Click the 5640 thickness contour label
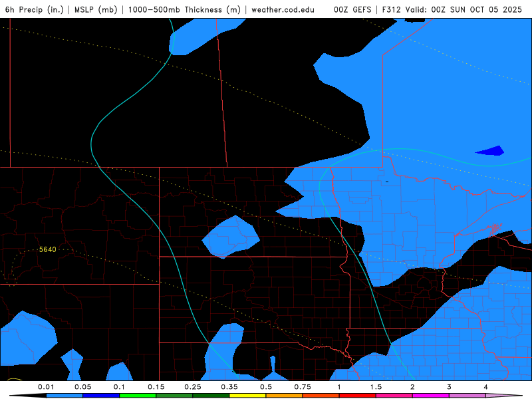 click(x=47, y=249)
